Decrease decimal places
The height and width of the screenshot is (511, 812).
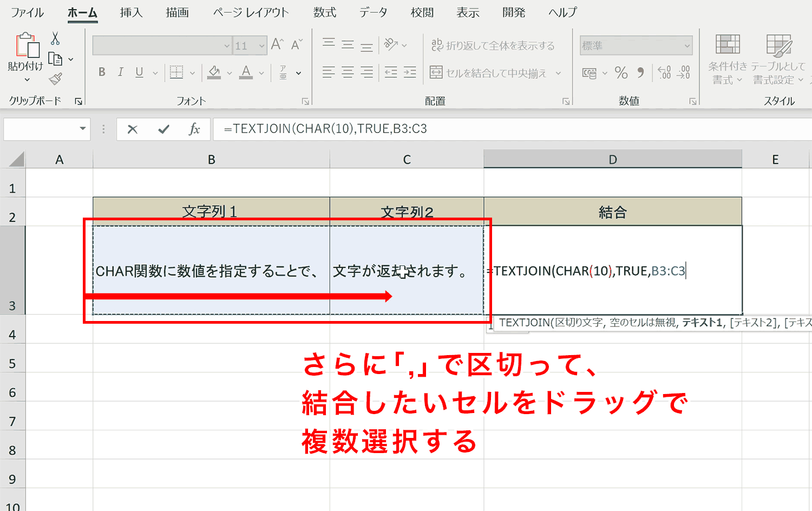[684, 73]
